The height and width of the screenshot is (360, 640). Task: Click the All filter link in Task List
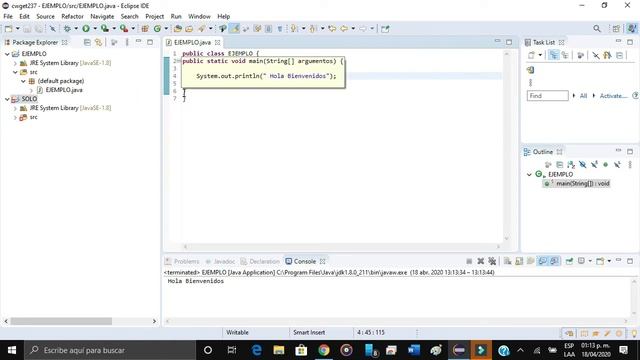pyautogui.click(x=583, y=96)
